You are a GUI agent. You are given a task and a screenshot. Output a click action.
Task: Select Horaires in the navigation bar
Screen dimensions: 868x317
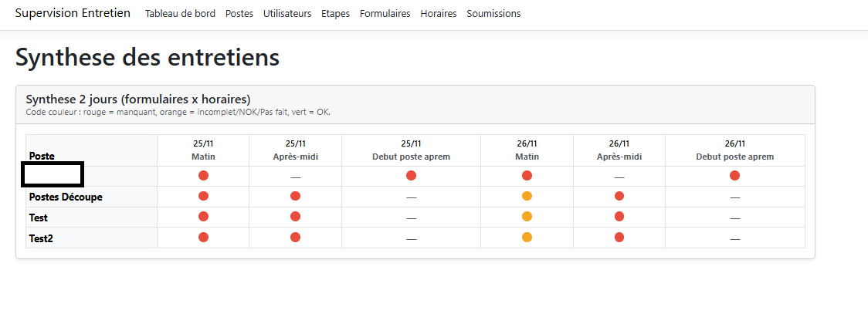[438, 14]
